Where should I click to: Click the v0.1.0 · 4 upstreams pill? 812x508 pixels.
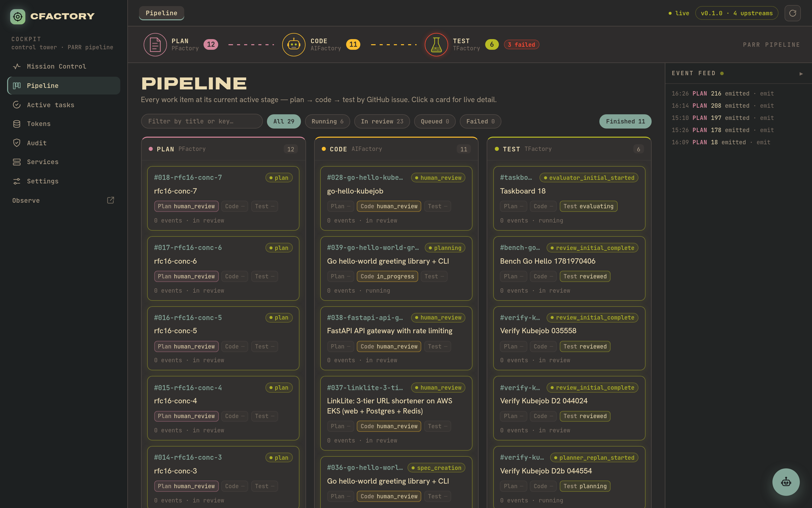coord(736,13)
